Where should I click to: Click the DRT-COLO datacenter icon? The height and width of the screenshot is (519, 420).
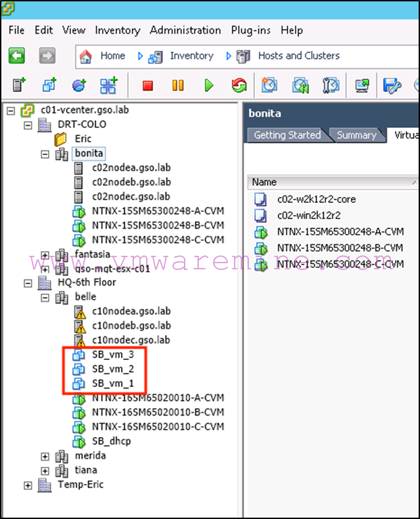45,125
